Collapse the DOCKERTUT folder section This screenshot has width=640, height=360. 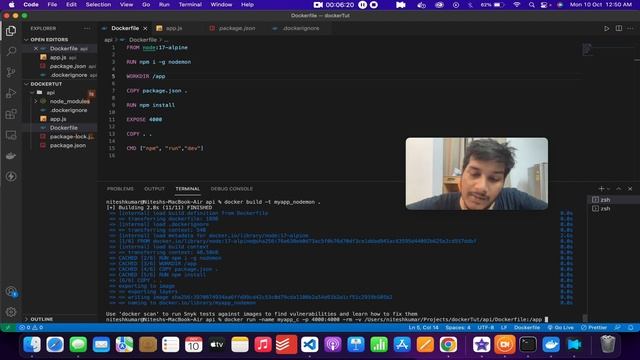[x=46, y=84]
